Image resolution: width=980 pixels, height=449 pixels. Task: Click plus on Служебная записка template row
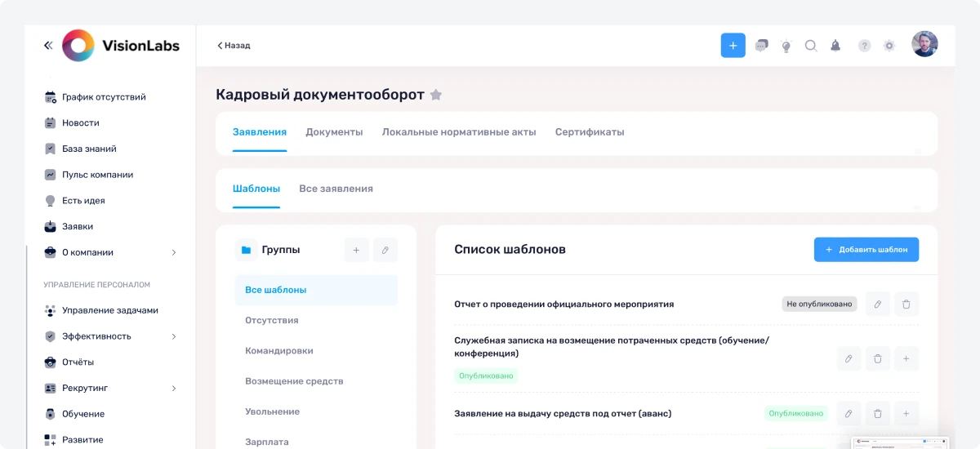(906, 358)
